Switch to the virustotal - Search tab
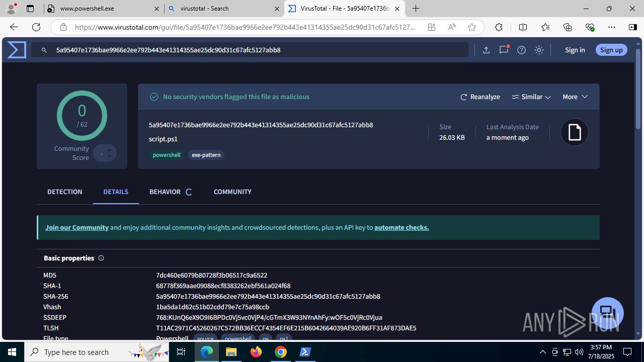 click(x=224, y=9)
